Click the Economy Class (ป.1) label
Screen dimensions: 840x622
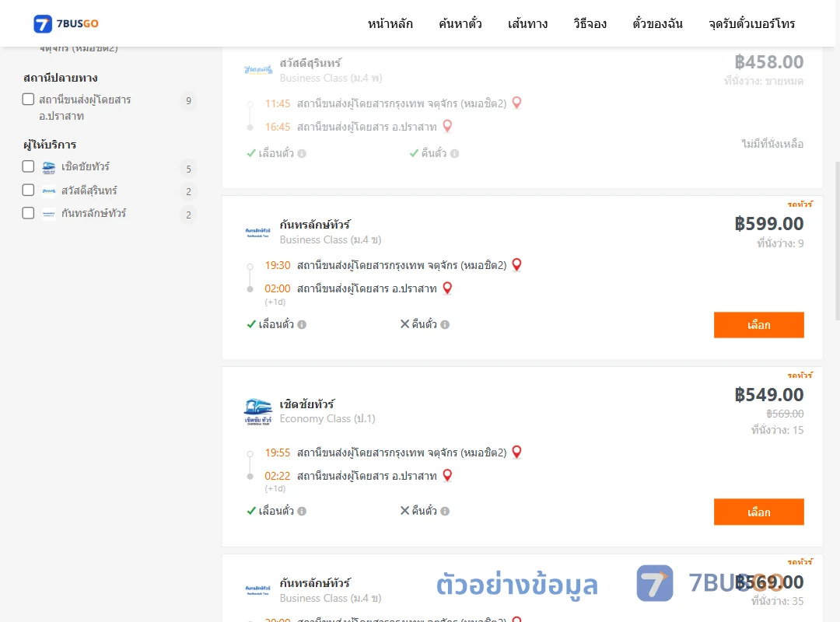point(327,418)
